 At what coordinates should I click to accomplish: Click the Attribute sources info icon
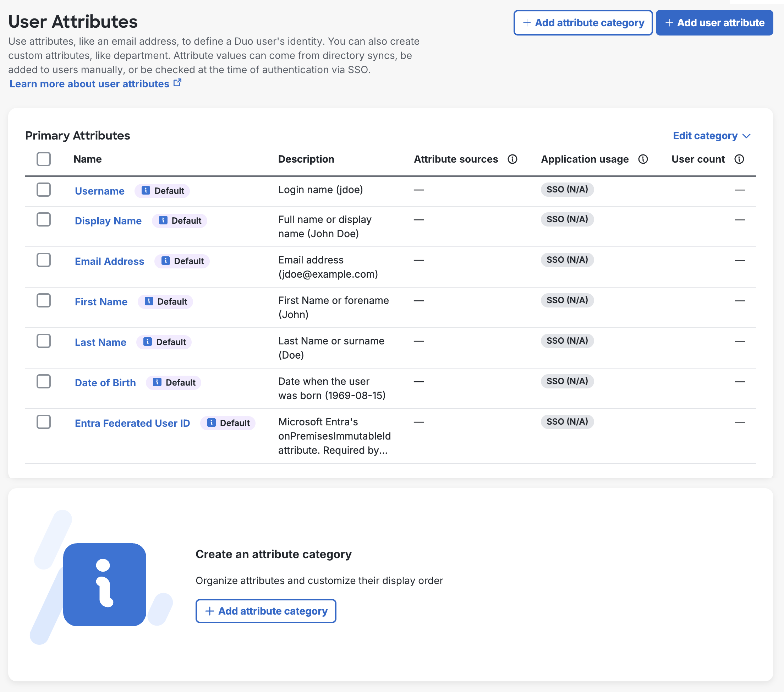coord(512,159)
